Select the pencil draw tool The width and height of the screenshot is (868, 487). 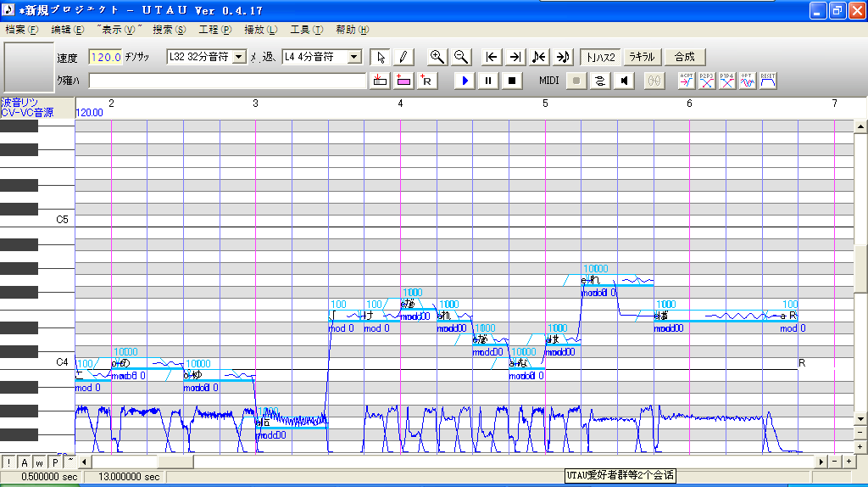coord(403,57)
